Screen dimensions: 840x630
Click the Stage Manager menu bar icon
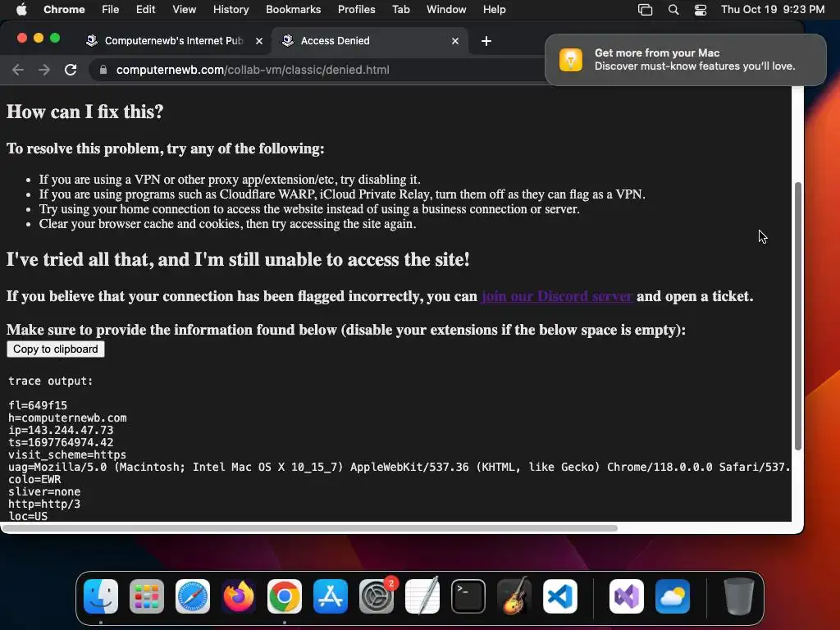point(645,10)
